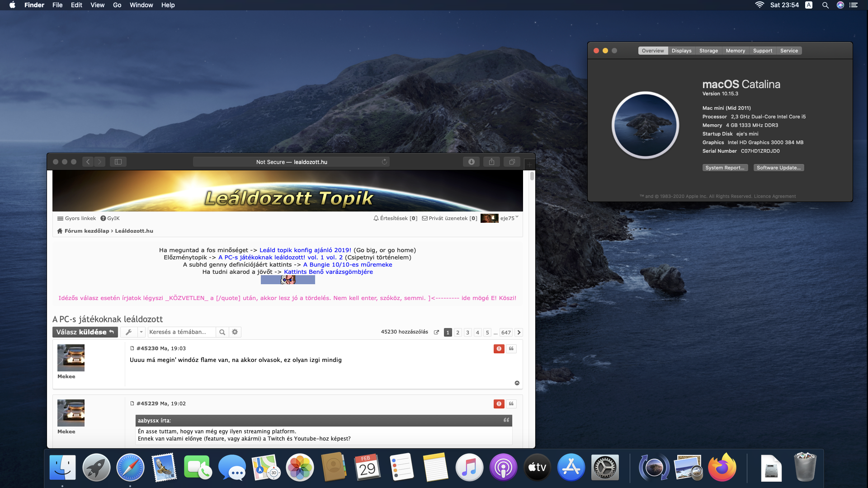
Task: Open Apple TV from the Dock
Action: tap(537, 468)
